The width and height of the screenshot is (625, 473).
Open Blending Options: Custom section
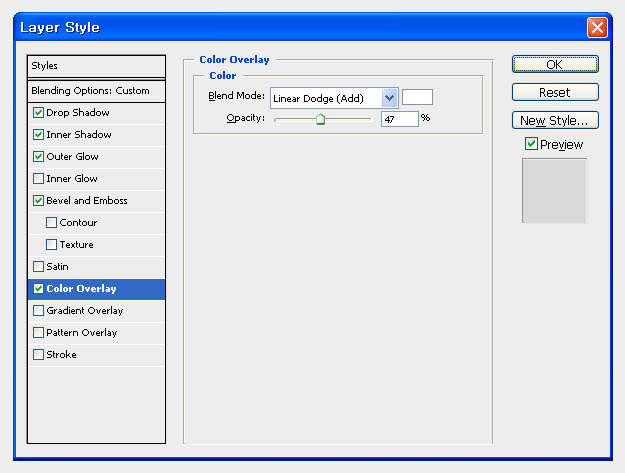[x=96, y=91]
